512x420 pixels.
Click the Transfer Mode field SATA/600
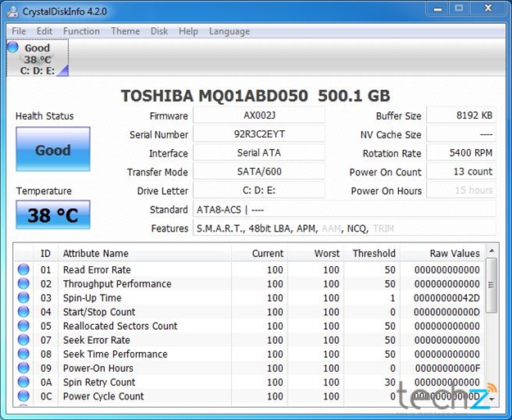pyautogui.click(x=259, y=172)
